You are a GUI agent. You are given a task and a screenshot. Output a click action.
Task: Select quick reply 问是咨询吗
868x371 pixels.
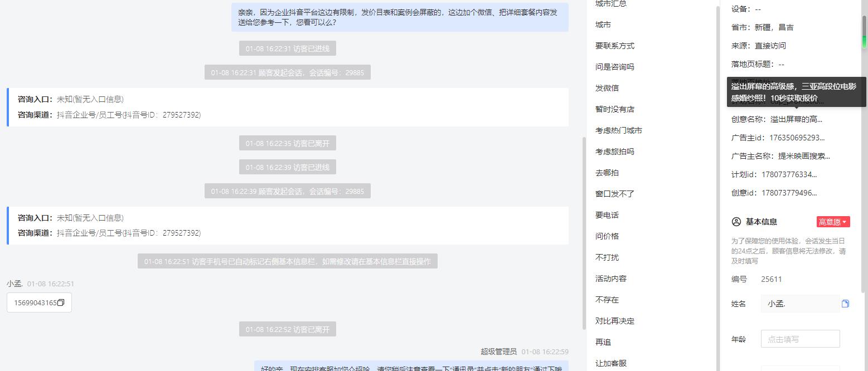coord(614,67)
